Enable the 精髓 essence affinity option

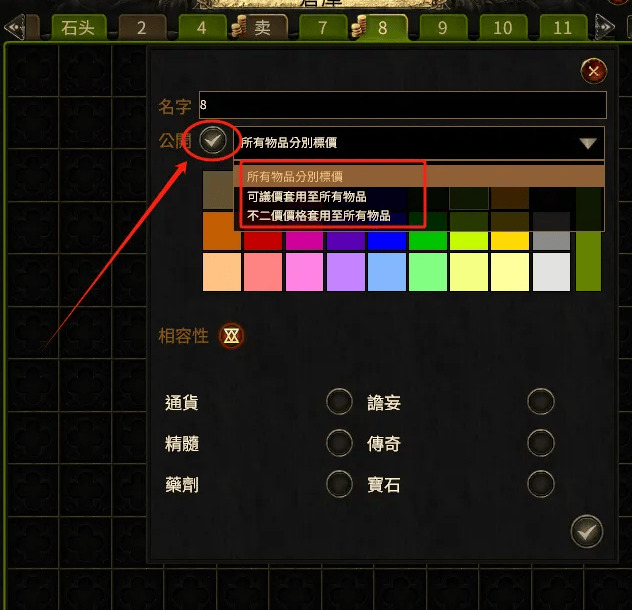pos(339,443)
